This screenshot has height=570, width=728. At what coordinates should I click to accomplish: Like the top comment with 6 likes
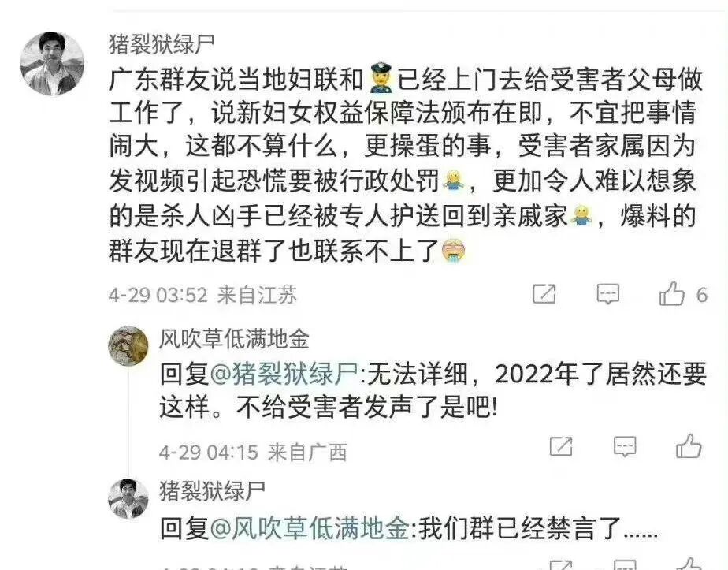[x=672, y=294]
